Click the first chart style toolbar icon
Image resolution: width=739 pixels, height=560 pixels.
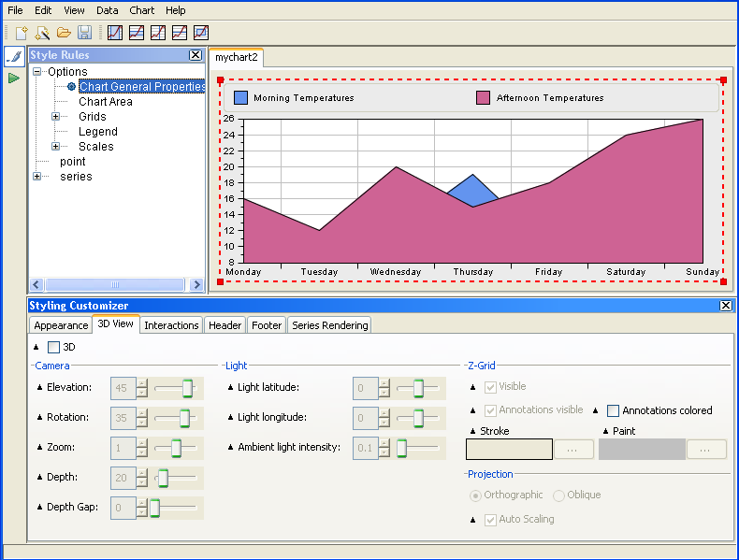[115, 33]
